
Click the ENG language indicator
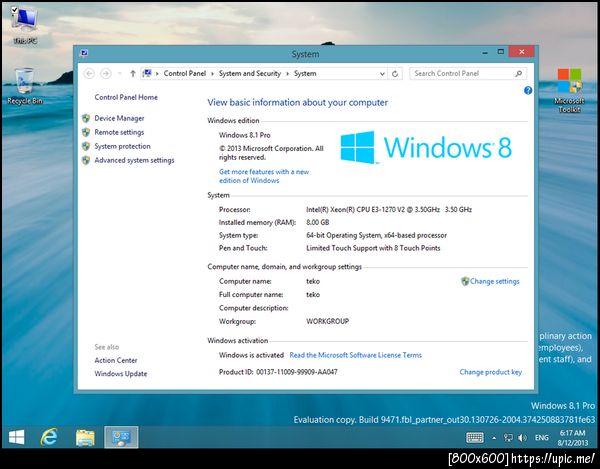(541, 438)
